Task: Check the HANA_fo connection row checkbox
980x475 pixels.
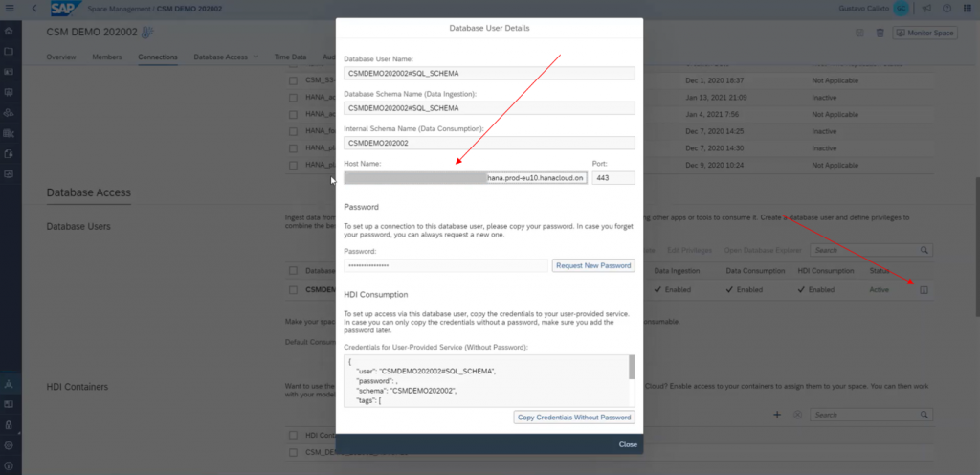Action: (293, 131)
